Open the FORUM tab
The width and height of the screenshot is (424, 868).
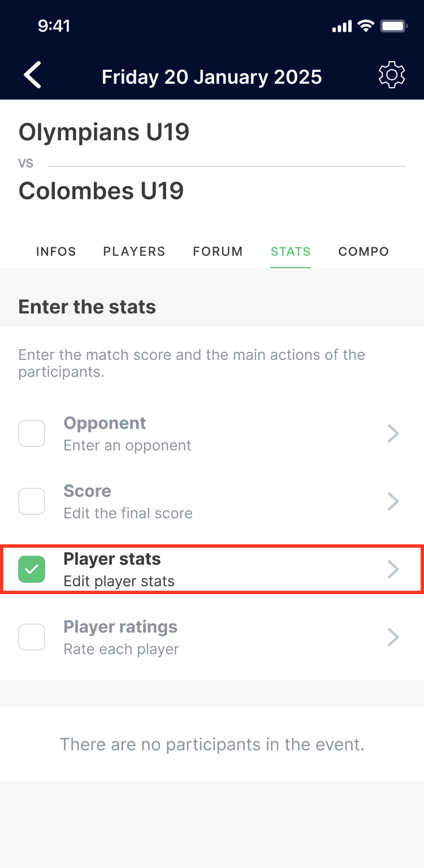coord(218,252)
